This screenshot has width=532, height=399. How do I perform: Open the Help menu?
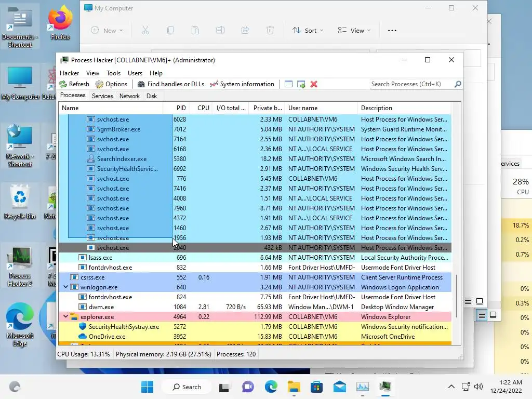156,73
